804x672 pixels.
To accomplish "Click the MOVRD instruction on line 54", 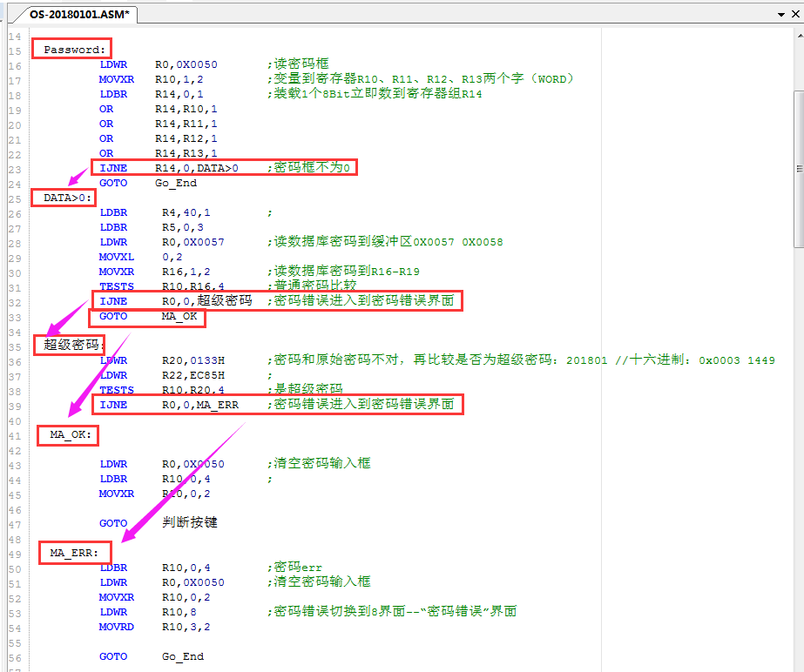I will (117, 628).
